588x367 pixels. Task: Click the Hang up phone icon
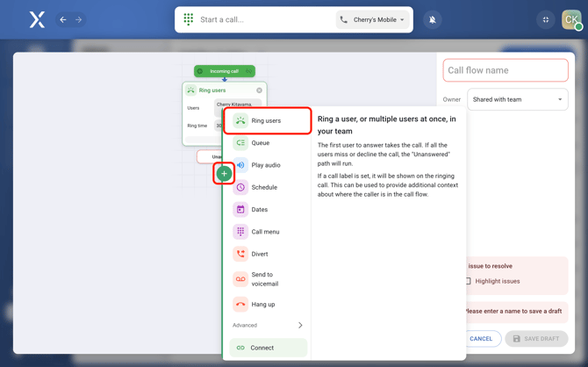coord(240,305)
